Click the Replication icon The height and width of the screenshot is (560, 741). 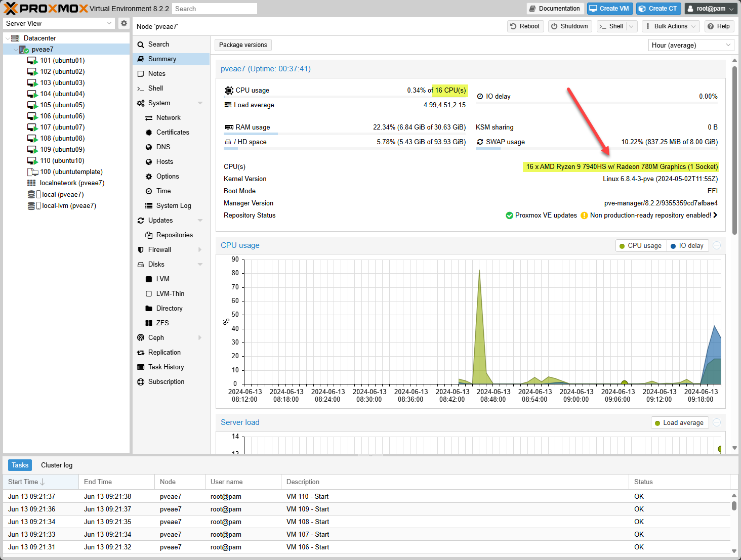[141, 353]
